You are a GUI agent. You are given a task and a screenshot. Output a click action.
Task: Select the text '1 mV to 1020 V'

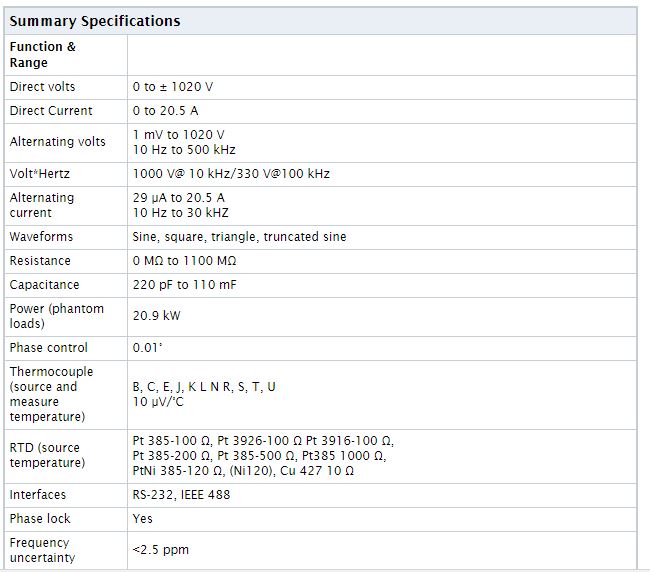tap(179, 135)
